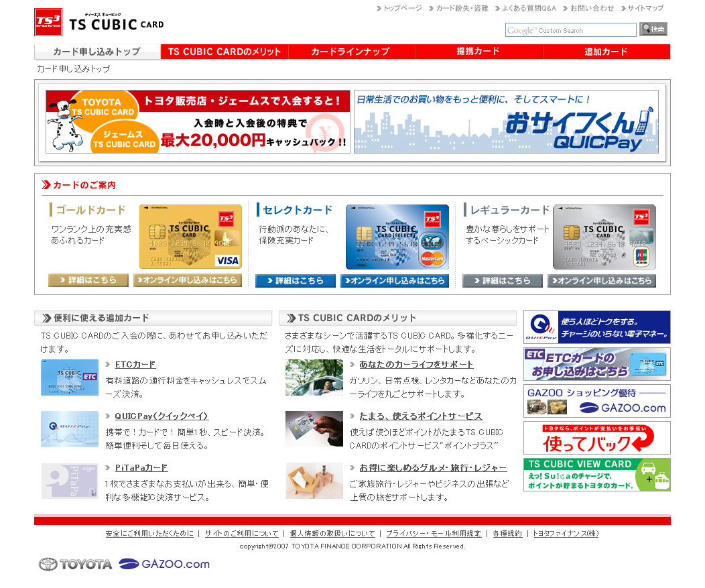Viewport: 705px width, 588px height.
Task: Click the ETCカード thumbnail icon
Action: click(x=70, y=377)
